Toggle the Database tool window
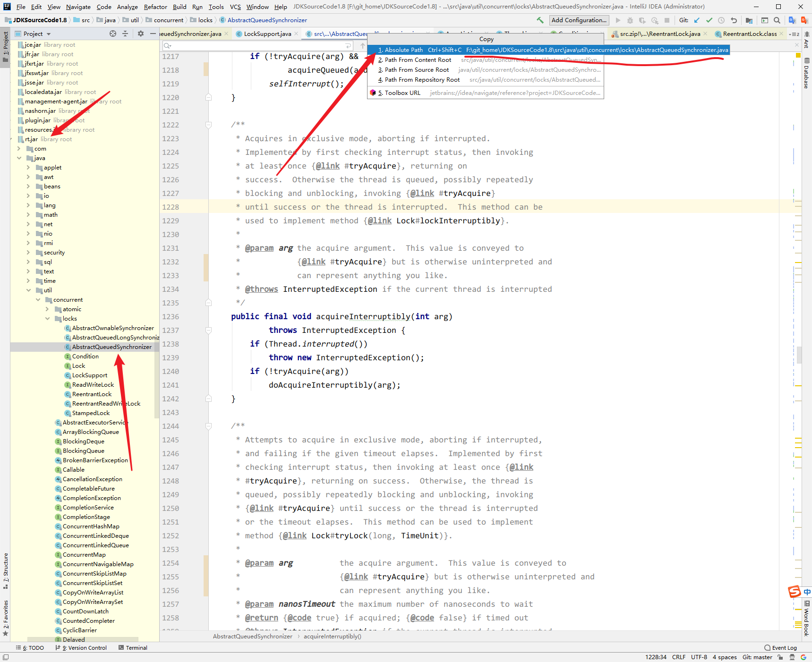This screenshot has height=662, width=812. pyautogui.click(x=806, y=73)
